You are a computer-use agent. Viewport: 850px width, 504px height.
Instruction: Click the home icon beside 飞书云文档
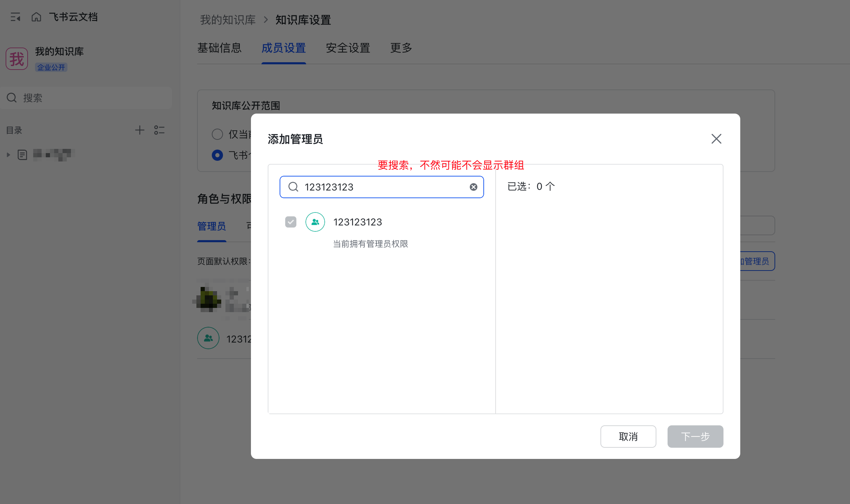click(36, 17)
